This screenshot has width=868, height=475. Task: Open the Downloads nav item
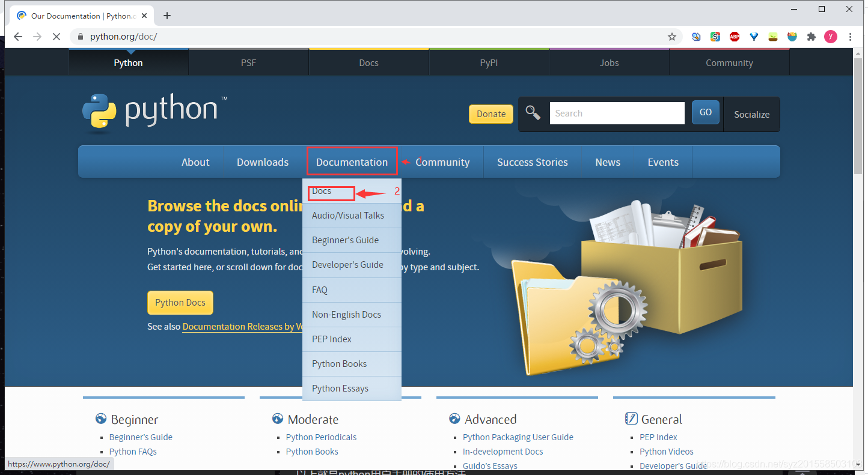click(263, 162)
